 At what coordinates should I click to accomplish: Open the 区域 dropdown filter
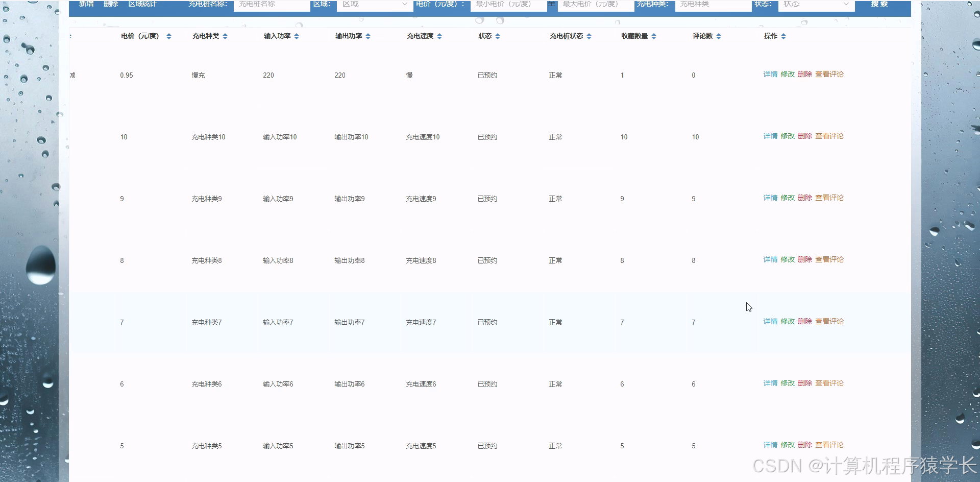pyautogui.click(x=375, y=5)
